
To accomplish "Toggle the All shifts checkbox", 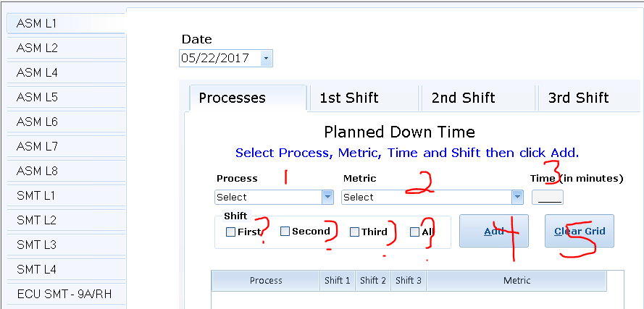I will point(414,232).
